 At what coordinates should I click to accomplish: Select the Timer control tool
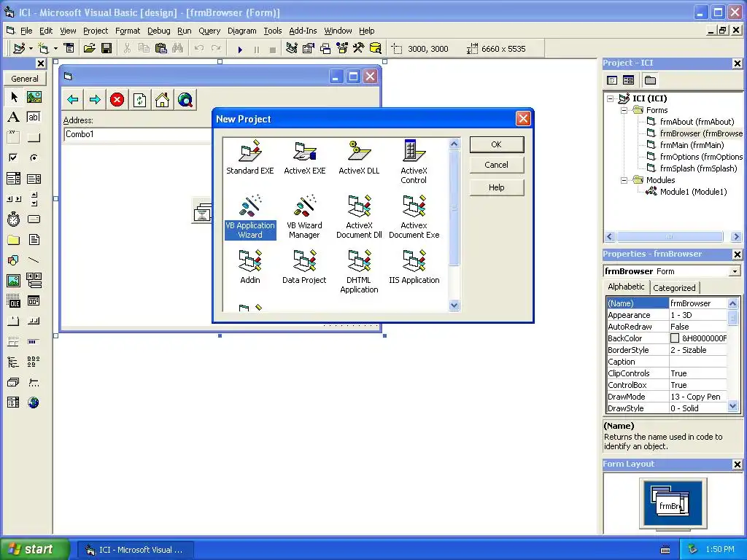tap(14, 219)
